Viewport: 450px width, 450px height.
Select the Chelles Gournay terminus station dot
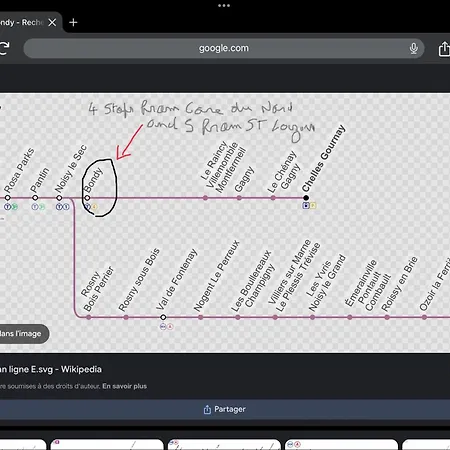(x=306, y=198)
